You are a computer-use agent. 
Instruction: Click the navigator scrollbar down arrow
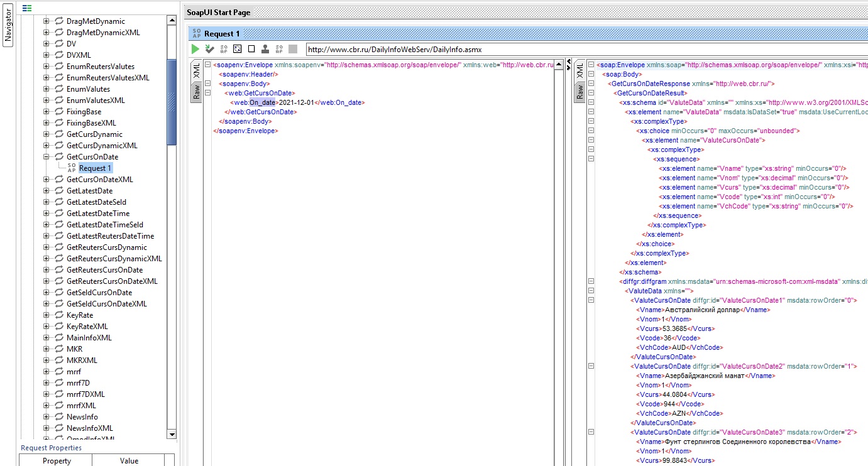pos(172,434)
